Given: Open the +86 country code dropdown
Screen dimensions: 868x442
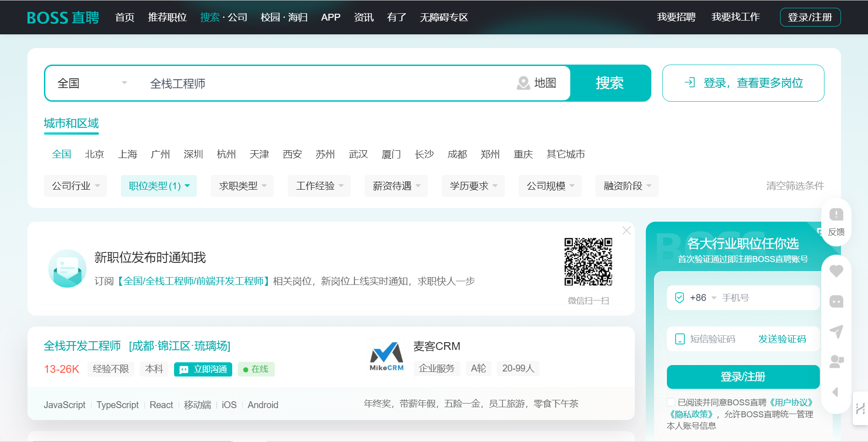Looking at the screenshot, I should click(x=703, y=298).
